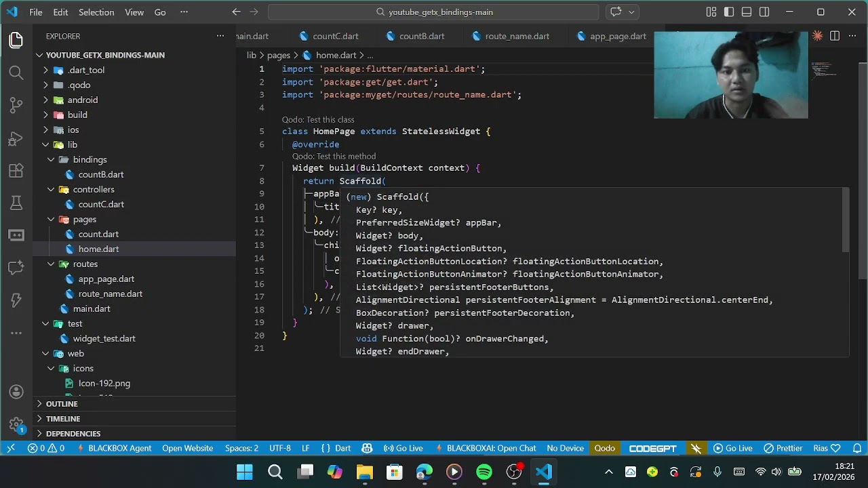Viewport: 868px width, 488px height.
Task: Open the Testing flask view
Action: click(16, 203)
